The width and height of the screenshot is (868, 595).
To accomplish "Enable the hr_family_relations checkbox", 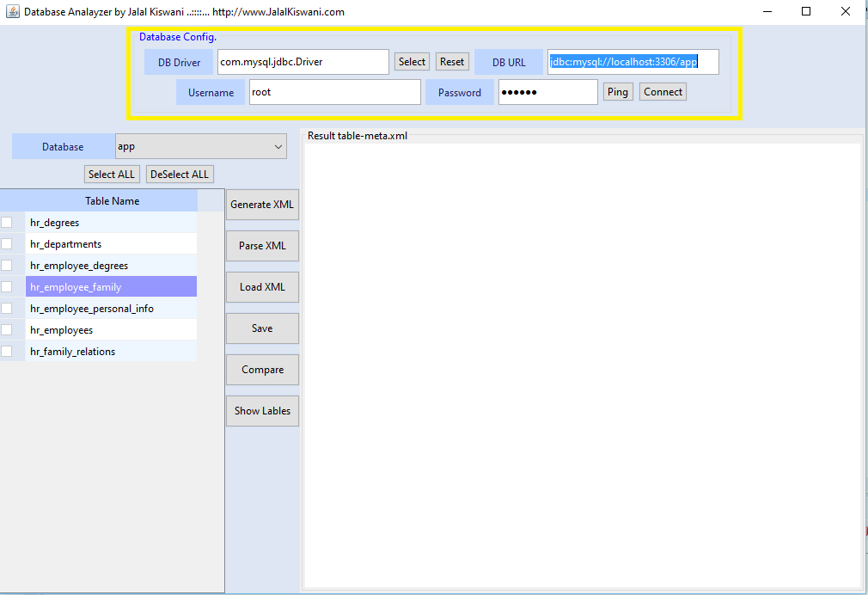I will 7,352.
